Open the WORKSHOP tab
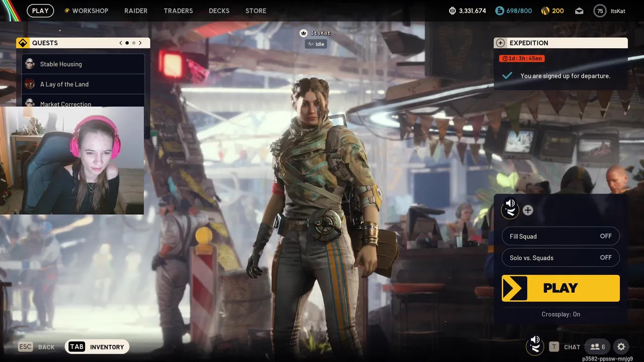 86,11
